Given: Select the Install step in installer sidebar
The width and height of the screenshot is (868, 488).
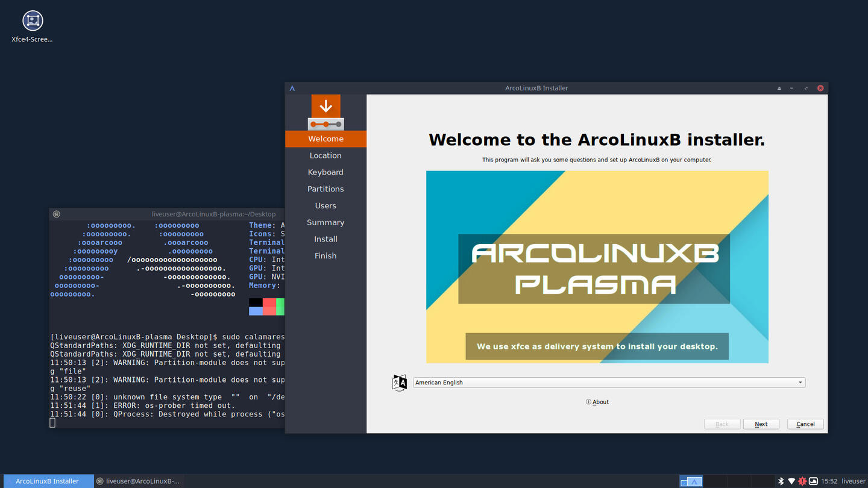Looking at the screenshot, I should [325, 239].
